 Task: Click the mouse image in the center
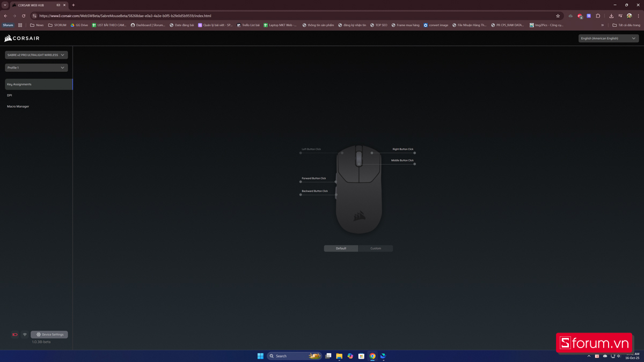(359, 189)
